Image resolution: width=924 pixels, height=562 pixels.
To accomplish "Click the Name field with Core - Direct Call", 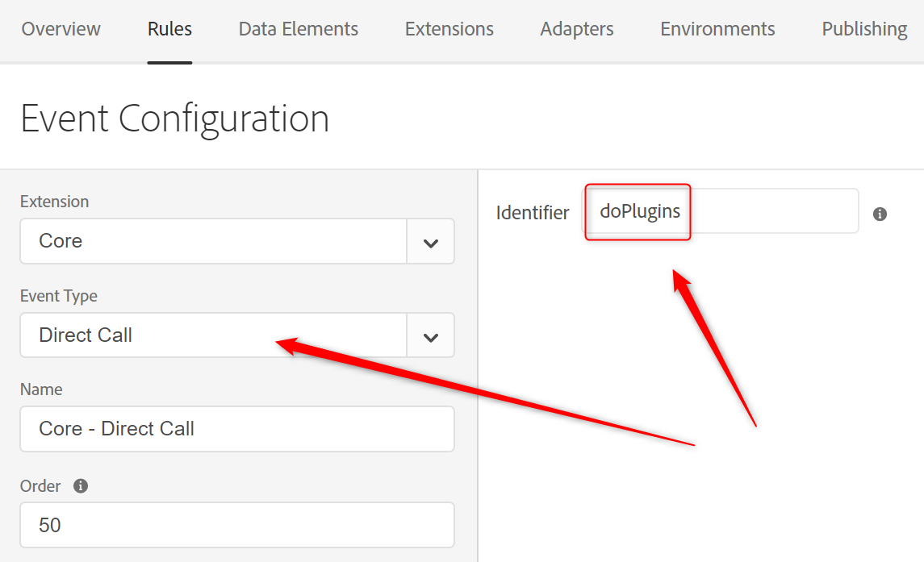I will [x=237, y=429].
